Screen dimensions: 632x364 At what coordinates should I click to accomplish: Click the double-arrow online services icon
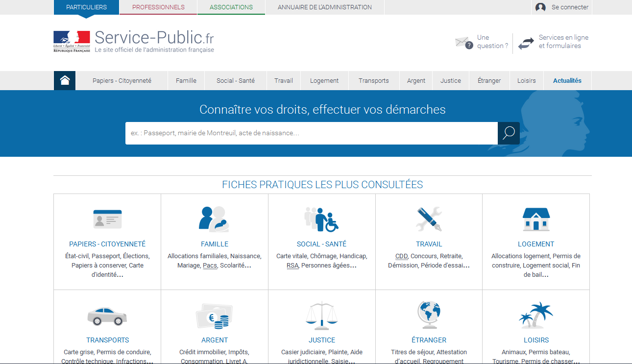[526, 43]
